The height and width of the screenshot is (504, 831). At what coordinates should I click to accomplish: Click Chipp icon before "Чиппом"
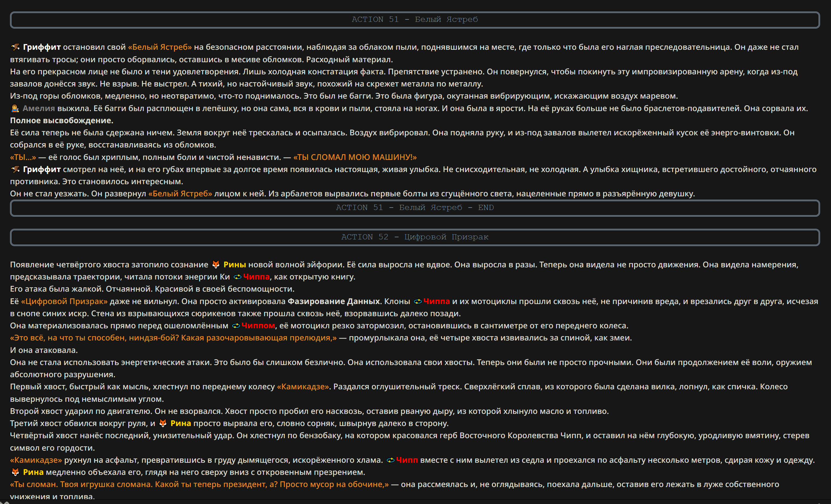coord(236,326)
